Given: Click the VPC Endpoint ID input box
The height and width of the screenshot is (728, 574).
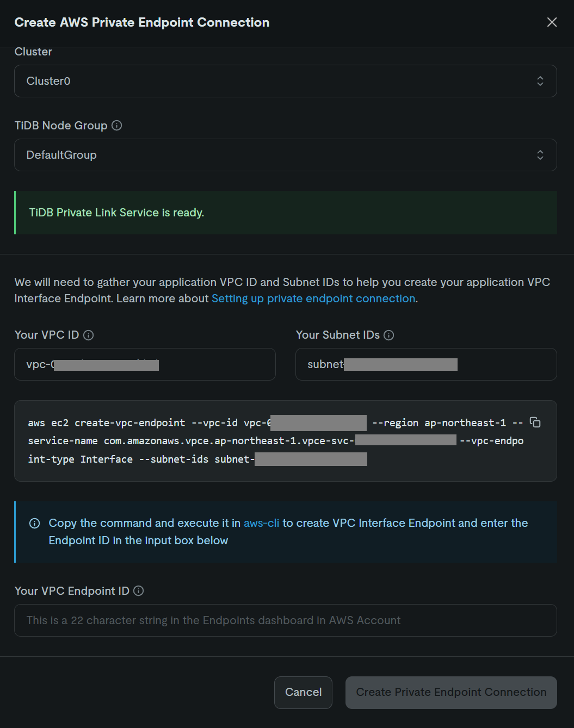Looking at the screenshot, I should click(x=286, y=620).
